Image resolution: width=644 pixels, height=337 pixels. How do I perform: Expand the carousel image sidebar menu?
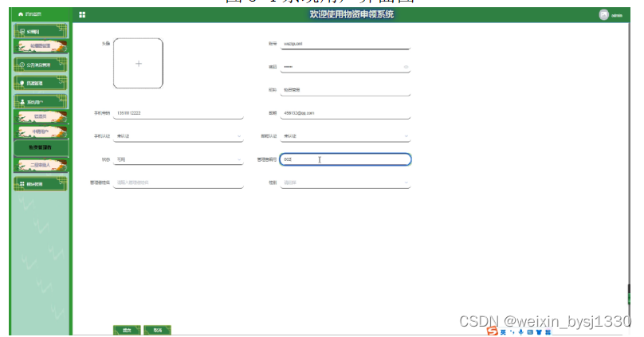[41, 31]
